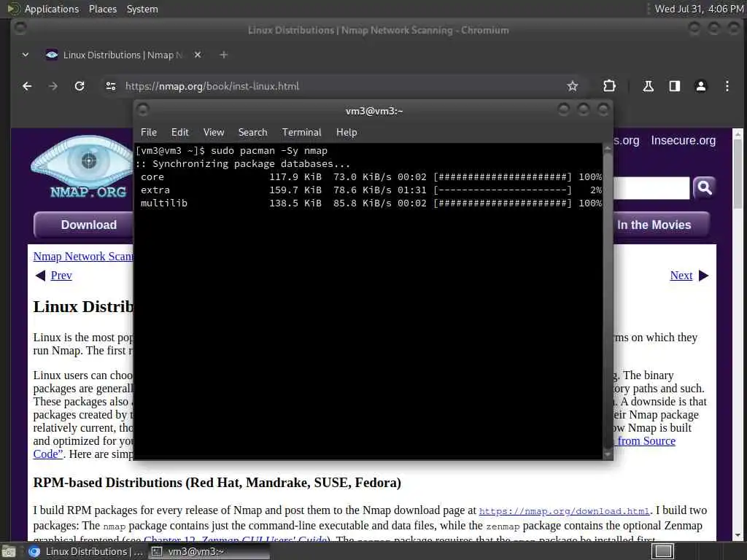Open a new browser tab
Screen dimensions: 747x560
point(223,55)
